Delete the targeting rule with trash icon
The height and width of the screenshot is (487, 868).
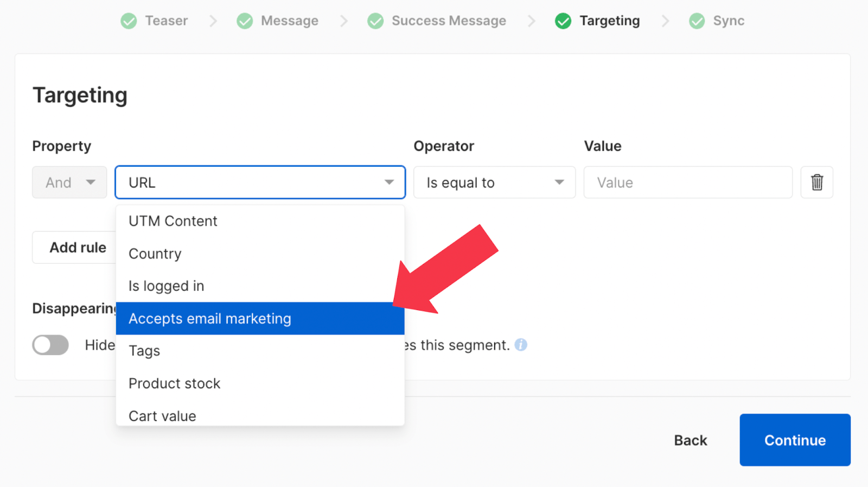[x=816, y=182]
